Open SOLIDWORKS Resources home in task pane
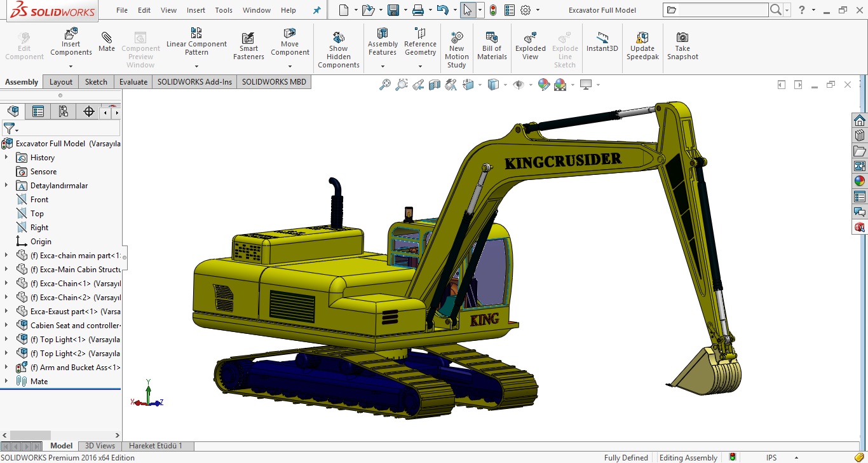Viewport: 868px width, 463px height. coord(860,120)
